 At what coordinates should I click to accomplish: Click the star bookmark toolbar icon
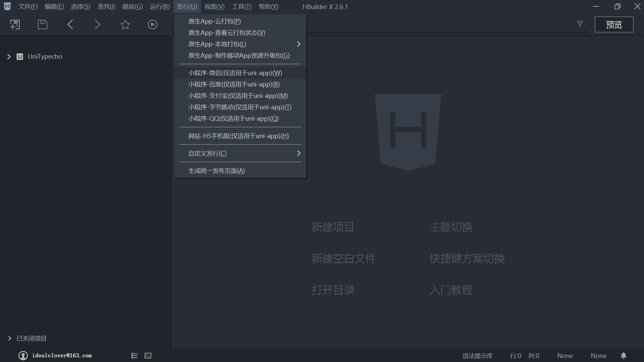tap(125, 24)
